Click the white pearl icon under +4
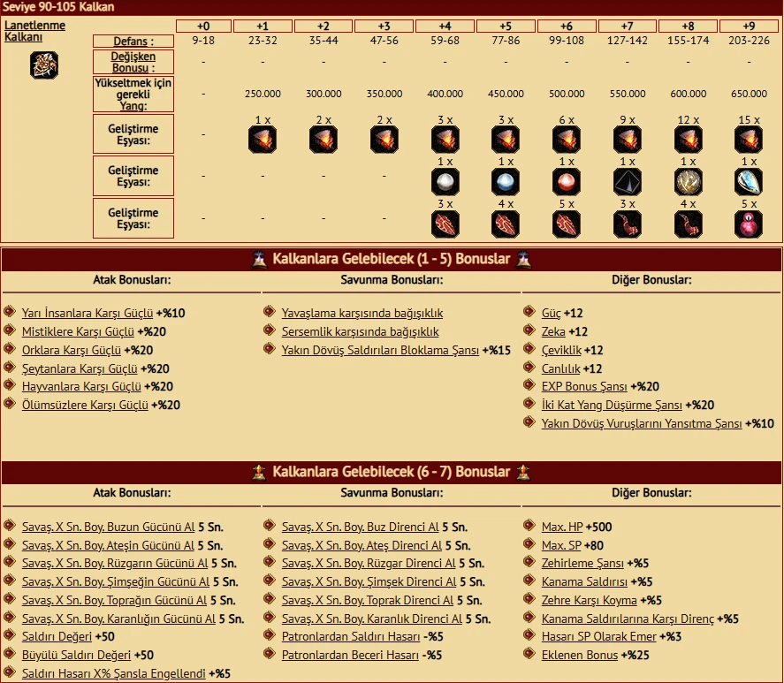 click(x=445, y=182)
